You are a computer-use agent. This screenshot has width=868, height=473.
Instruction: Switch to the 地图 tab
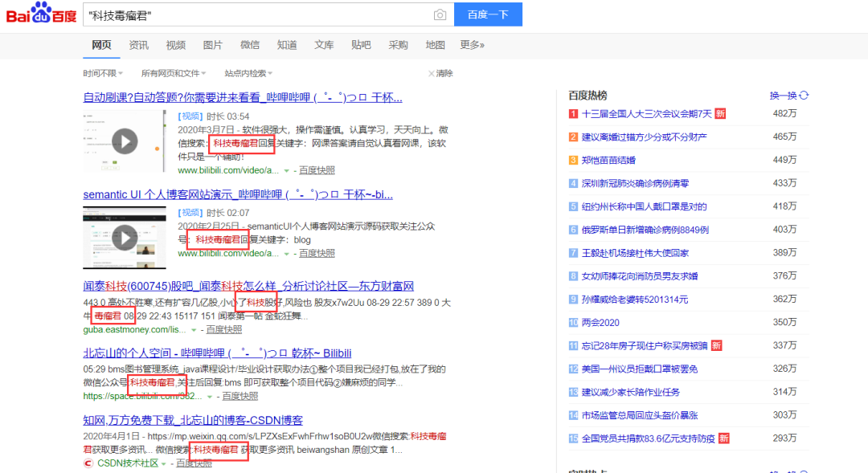click(x=435, y=45)
